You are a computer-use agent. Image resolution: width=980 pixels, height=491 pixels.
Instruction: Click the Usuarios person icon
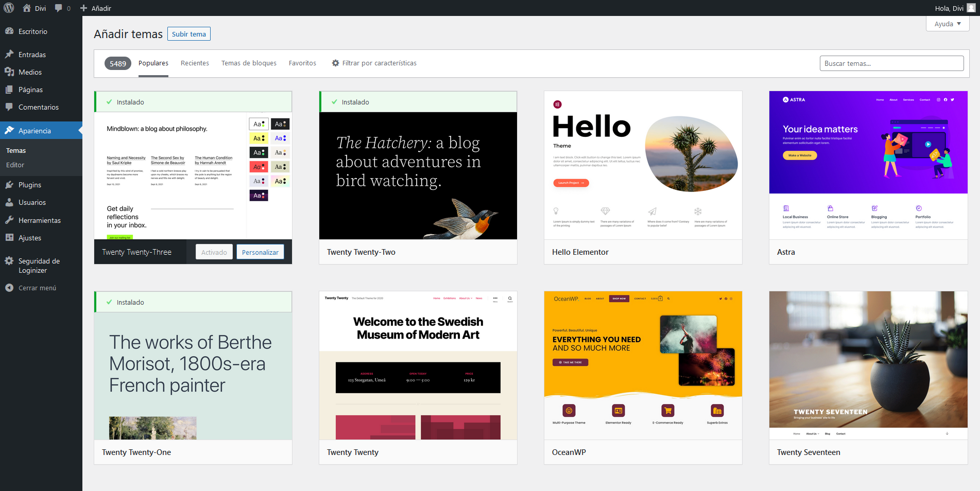pyautogui.click(x=9, y=202)
